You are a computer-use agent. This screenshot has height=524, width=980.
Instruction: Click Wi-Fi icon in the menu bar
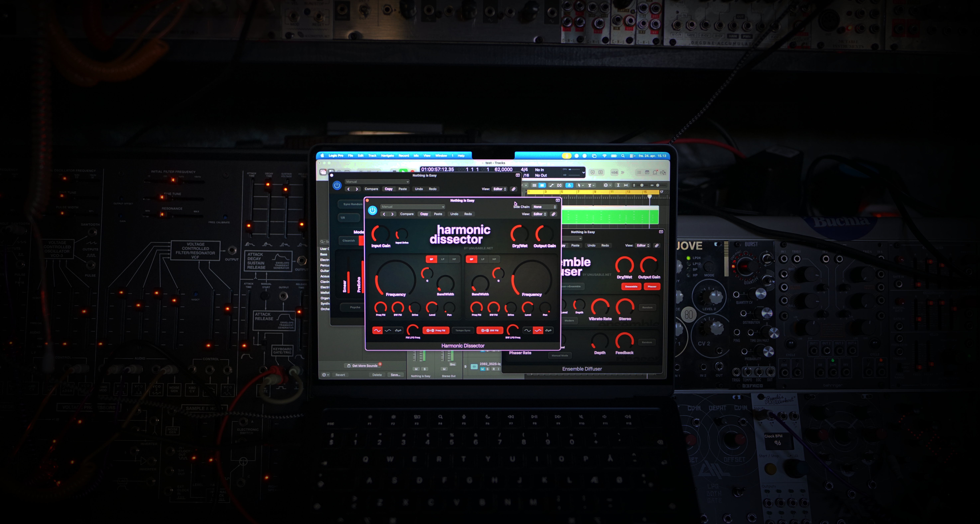coord(605,156)
